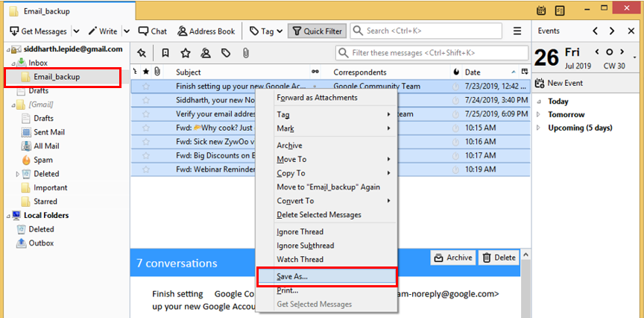Viewport: 644px width, 318px height.
Task: Star the 'Finish setting up' message
Action: pos(145,87)
